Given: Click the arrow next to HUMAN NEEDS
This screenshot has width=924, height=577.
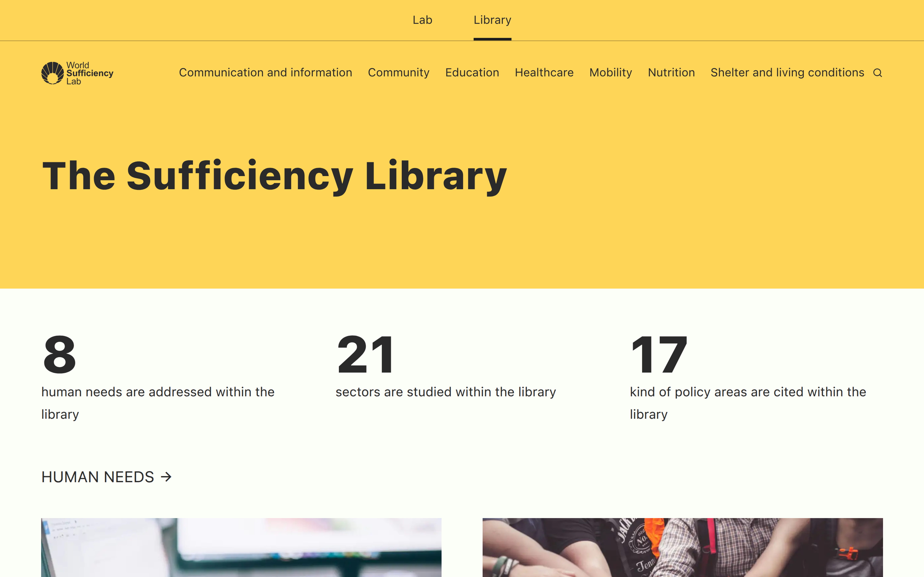Looking at the screenshot, I should click(166, 477).
